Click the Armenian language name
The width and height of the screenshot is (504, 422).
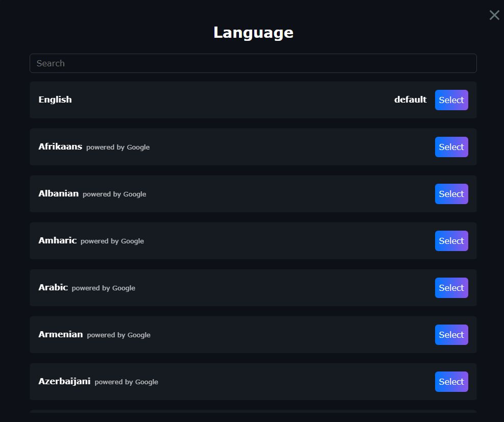(60, 334)
